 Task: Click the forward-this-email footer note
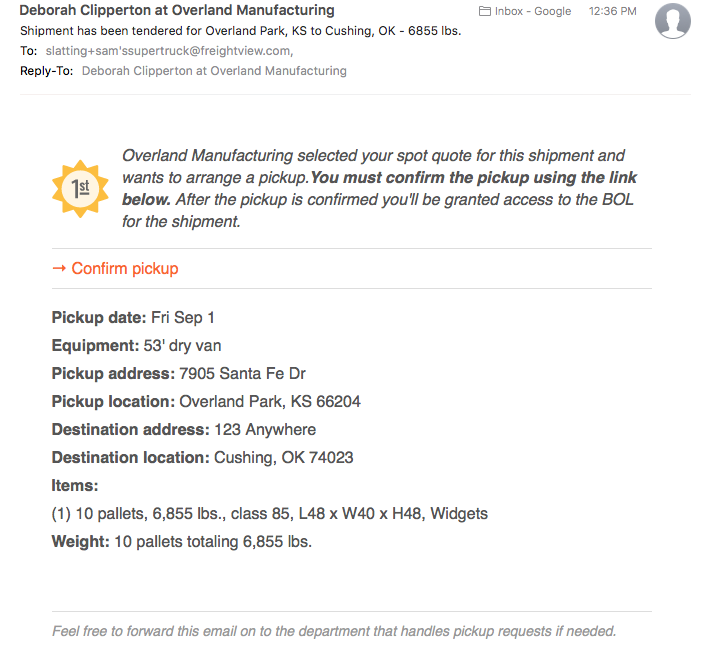click(334, 631)
